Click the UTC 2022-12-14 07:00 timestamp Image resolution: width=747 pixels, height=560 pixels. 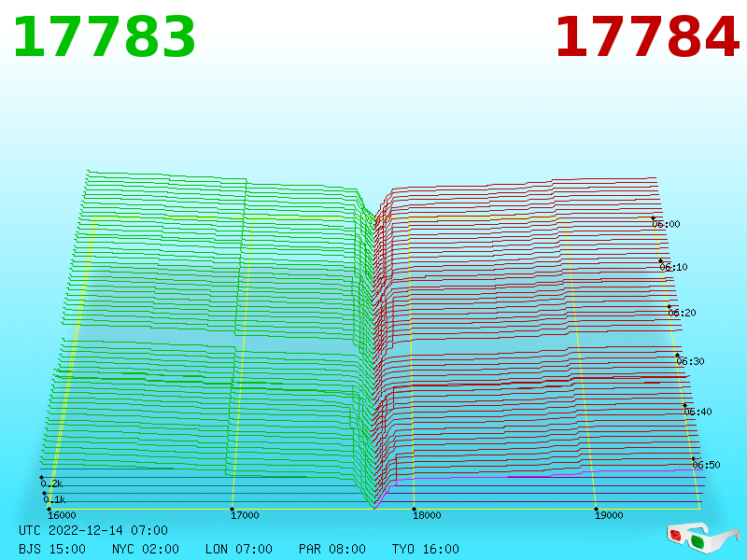pos(93,530)
